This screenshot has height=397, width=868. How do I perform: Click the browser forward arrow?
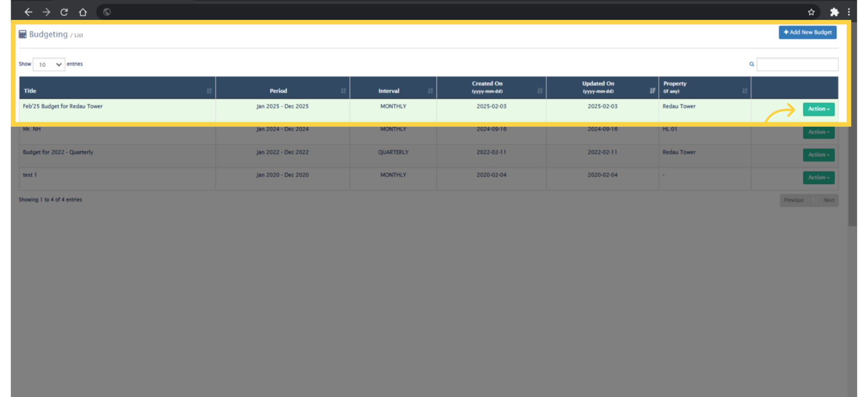click(x=46, y=12)
